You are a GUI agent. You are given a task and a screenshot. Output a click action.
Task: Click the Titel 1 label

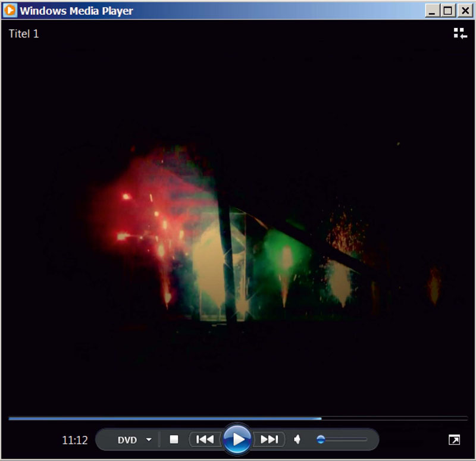[x=24, y=34]
